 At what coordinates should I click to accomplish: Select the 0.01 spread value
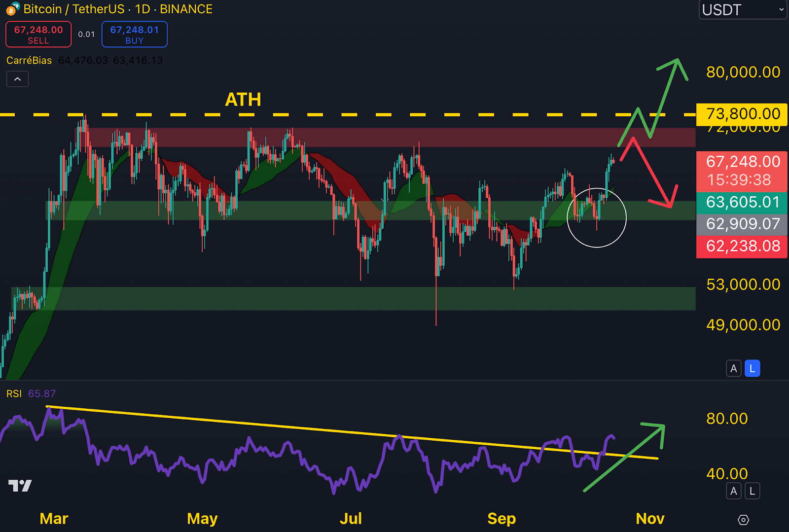click(x=86, y=35)
